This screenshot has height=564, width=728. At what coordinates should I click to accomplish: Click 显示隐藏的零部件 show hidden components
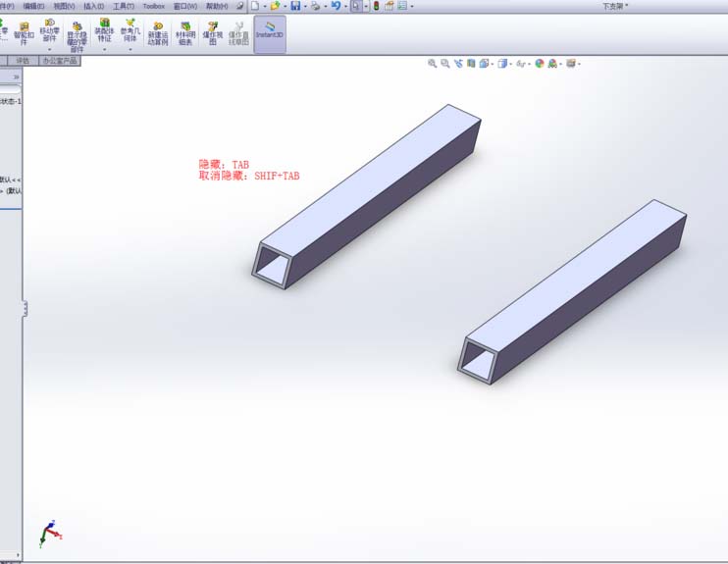click(x=78, y=36)
